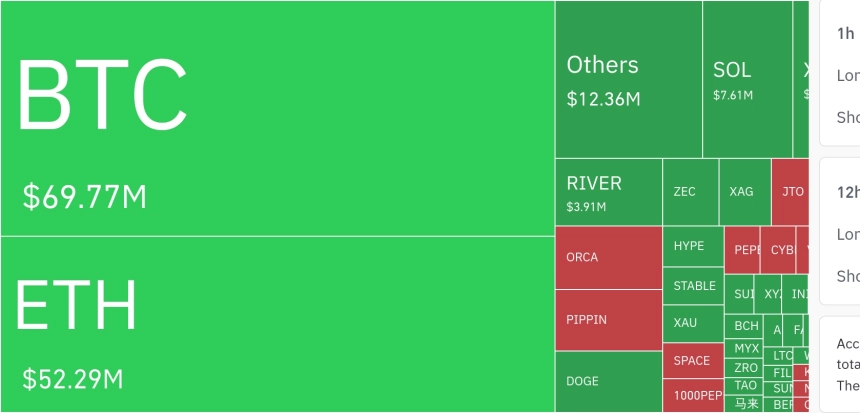Click the XAU heatmap tile
The height and width of the screenshot is (413, 860).
click(692, 323)
